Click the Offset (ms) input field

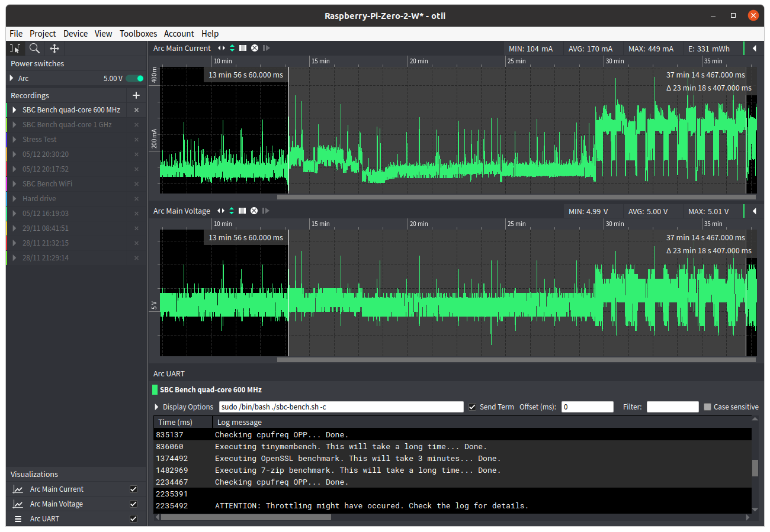[x=587, y=407]
